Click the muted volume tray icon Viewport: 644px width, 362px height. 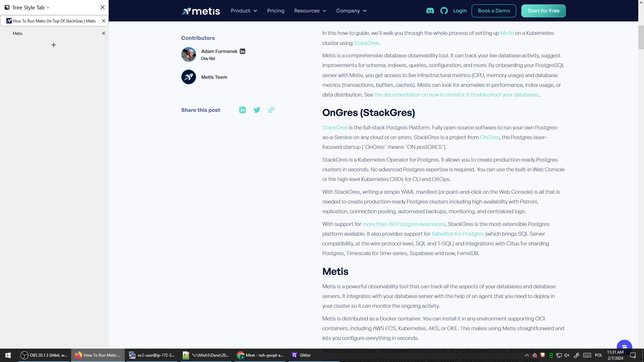click(x=567, y=355)
